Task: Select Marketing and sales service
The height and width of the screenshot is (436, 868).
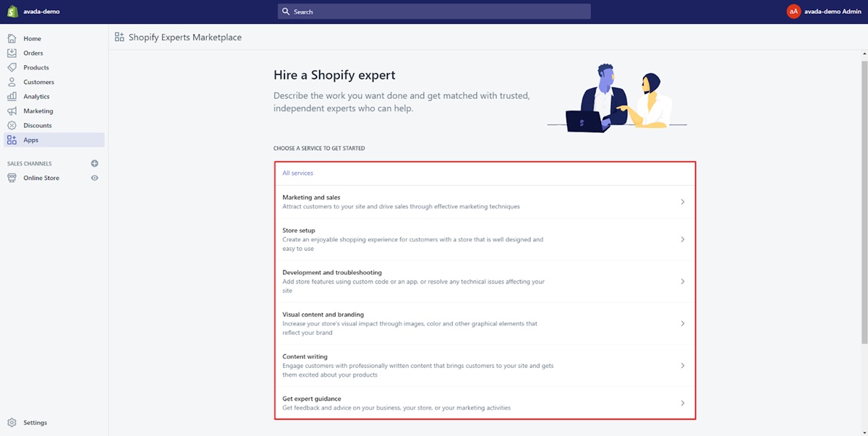Action: tap(485, 202)
